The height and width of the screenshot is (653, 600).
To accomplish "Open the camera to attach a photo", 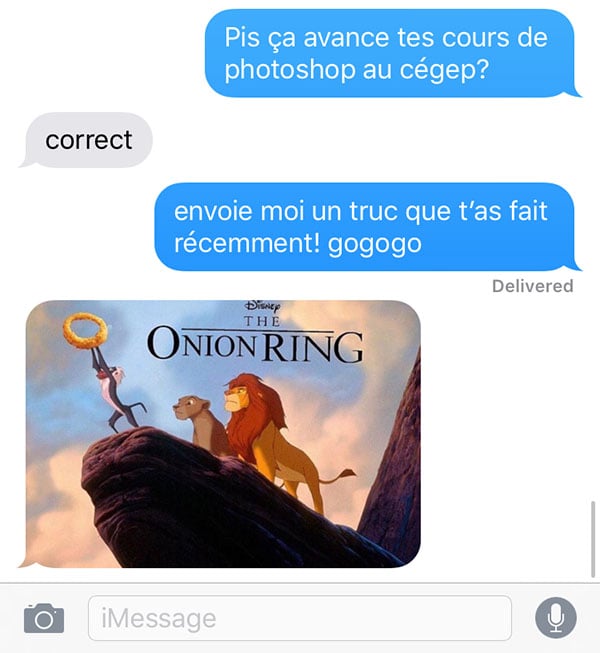I will [44, 618].
